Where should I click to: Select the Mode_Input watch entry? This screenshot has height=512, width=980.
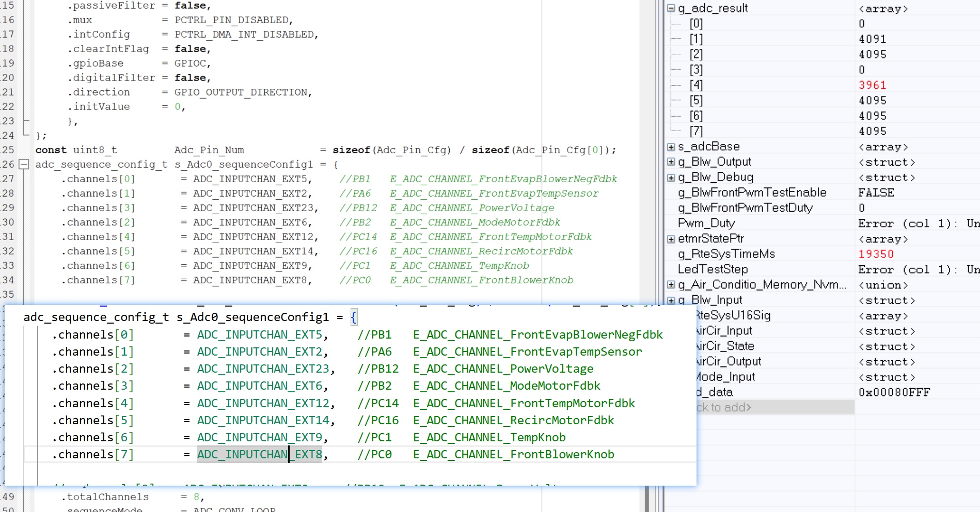pos(725,377)
